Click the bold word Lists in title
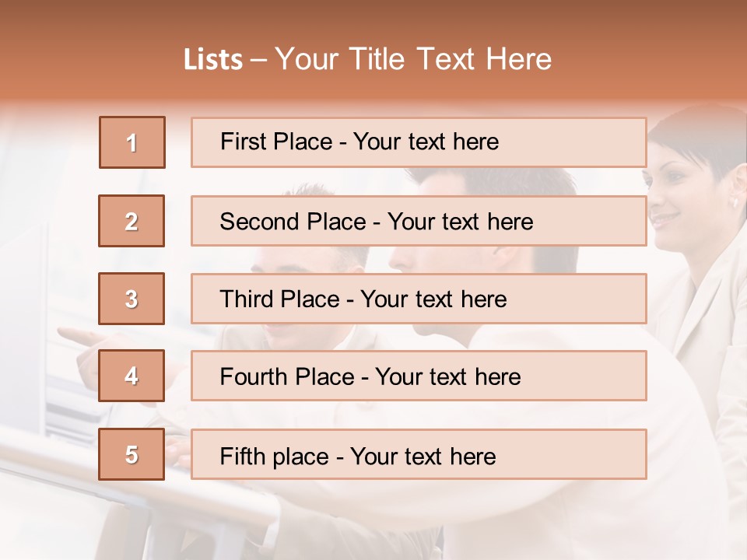747x560 pixels. (213, 60)
